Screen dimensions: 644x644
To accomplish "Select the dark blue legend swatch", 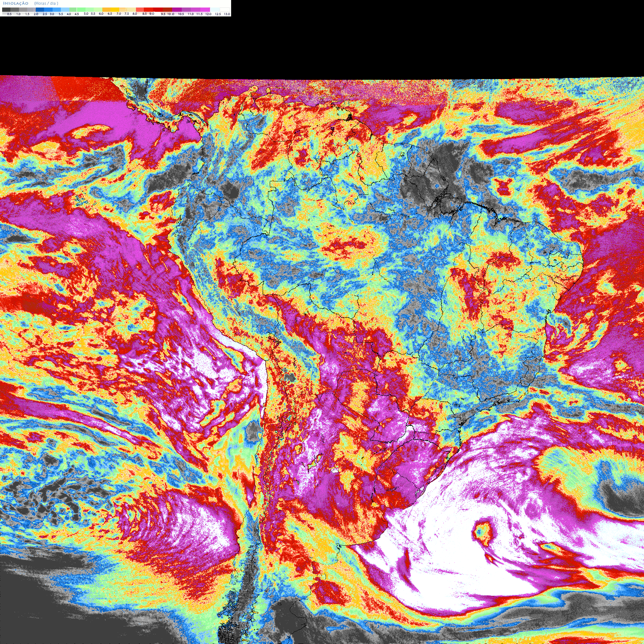I will pyautogui.click(x=40, y=10).
